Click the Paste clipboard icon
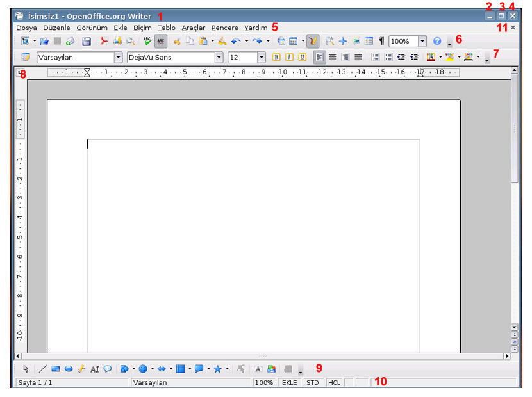532x397 pixels. (203, 42)
